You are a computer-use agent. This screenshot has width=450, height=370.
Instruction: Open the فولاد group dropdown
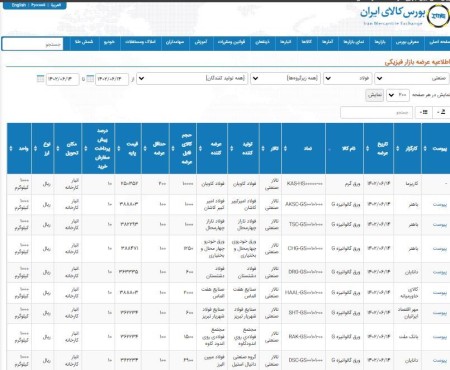(x=348, y=79)
